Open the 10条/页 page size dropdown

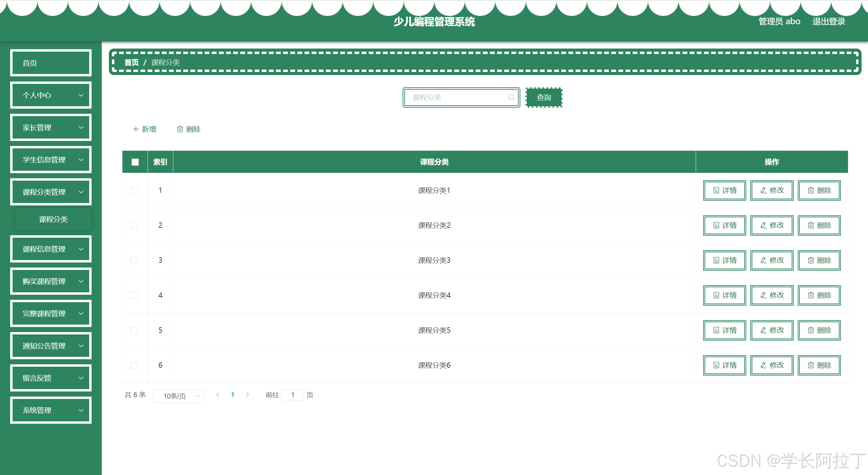[x=178, y=396]
